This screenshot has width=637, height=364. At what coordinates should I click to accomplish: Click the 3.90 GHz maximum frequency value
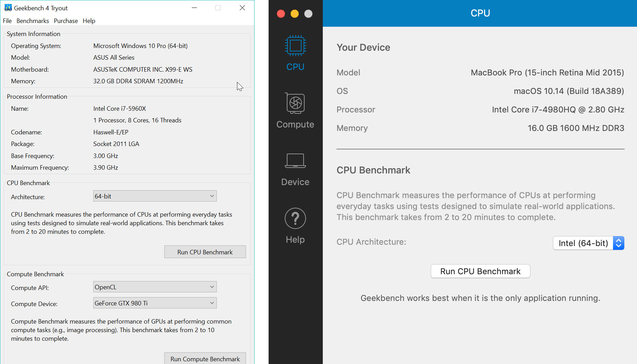click(106, 168)
